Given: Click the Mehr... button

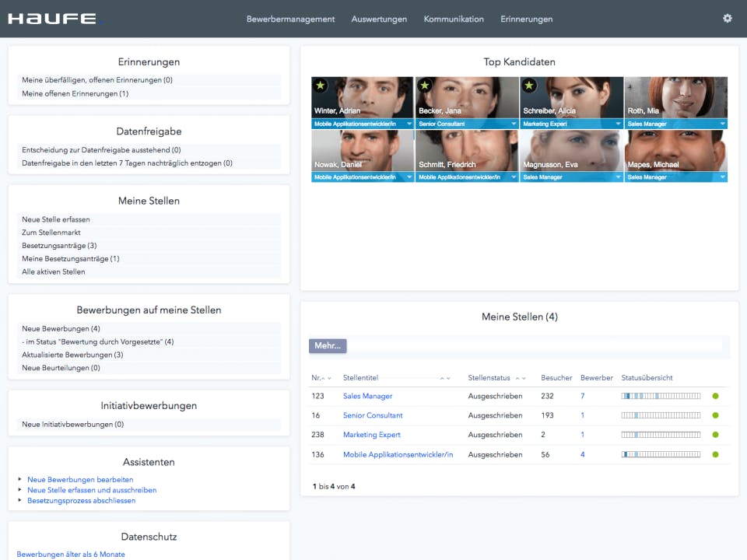Looking at the screenshot, I should 328,345.
